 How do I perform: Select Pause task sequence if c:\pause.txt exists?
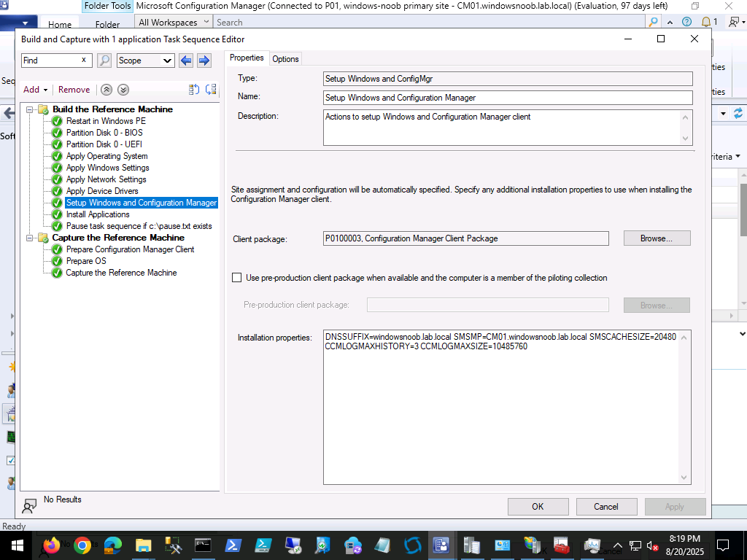(x=139, y=226)
